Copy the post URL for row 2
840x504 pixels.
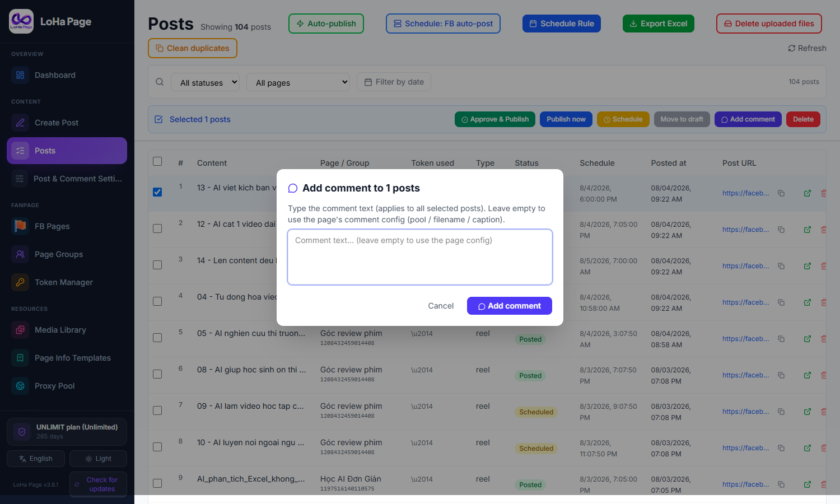click(781, 230)
